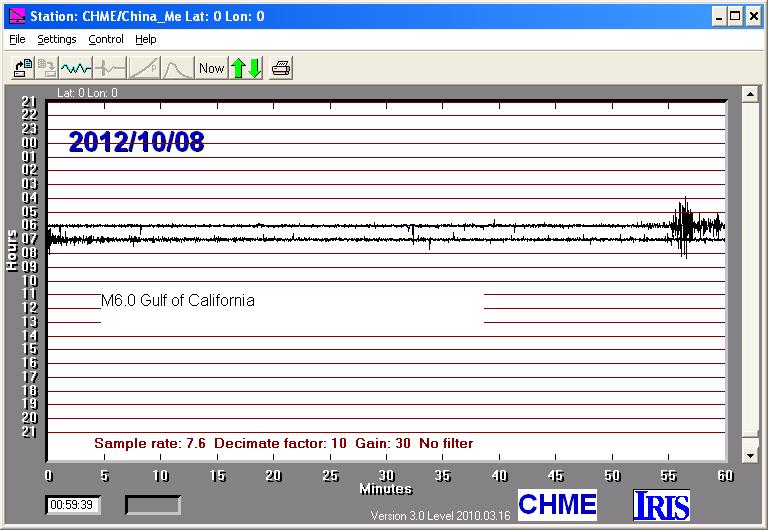Click the open/export file toolbar icon
768x530 pixels.
pos(22,68)
